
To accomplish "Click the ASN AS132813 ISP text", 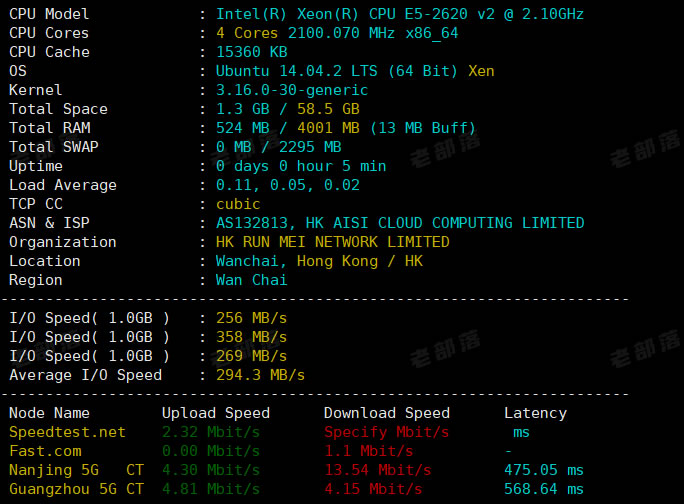I will coord(399,223).
